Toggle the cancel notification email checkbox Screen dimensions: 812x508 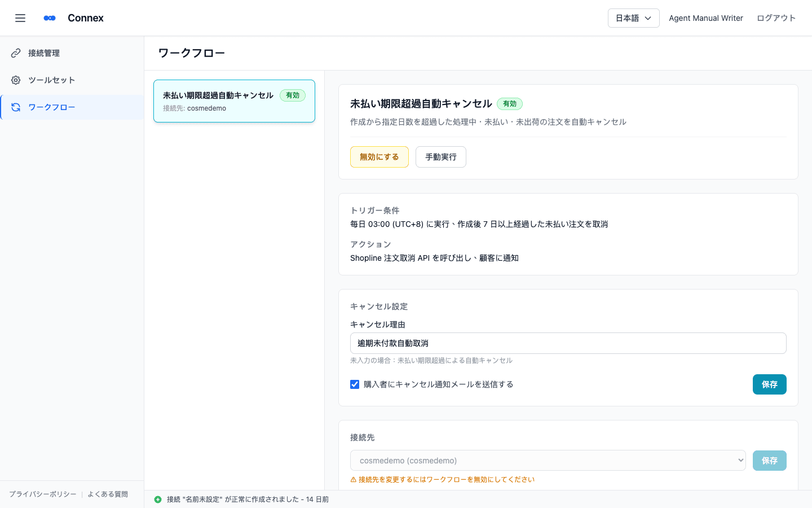tap(355, 384)
